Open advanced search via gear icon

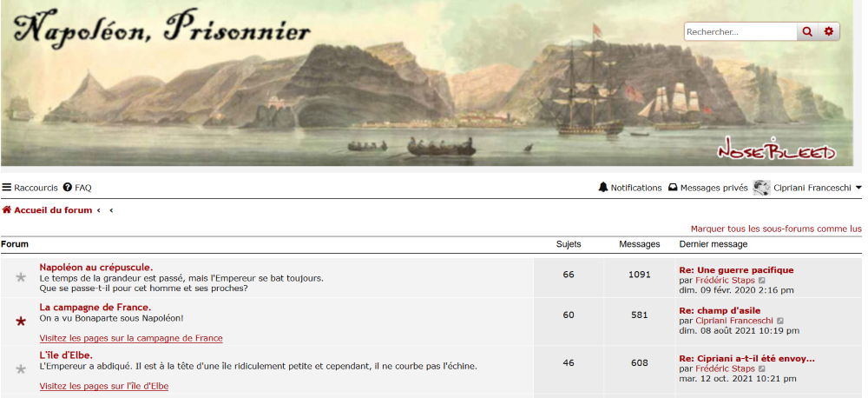[828, 31]
